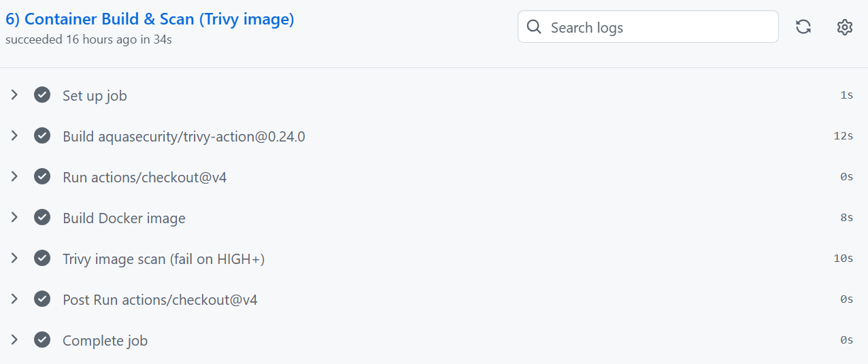The image size is (868, 364).
Task: Click the success checkmark beside Set up job
Action: pos(42,95)
